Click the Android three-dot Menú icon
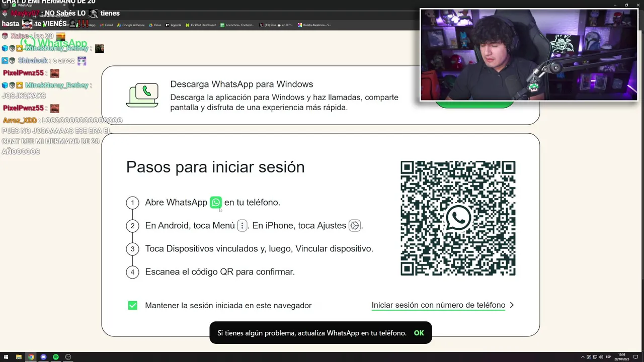The height and width of the screenshot is (362, 644). point(242,226)
